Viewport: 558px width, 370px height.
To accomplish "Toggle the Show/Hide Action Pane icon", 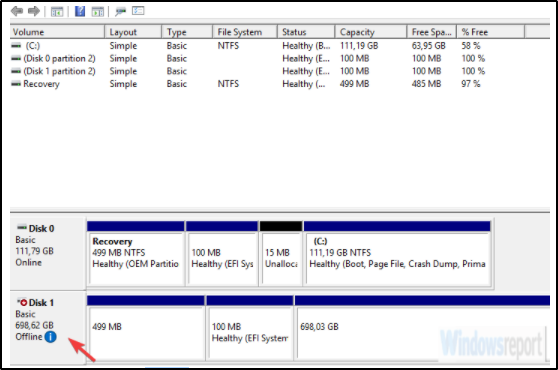I will point(98,12).
